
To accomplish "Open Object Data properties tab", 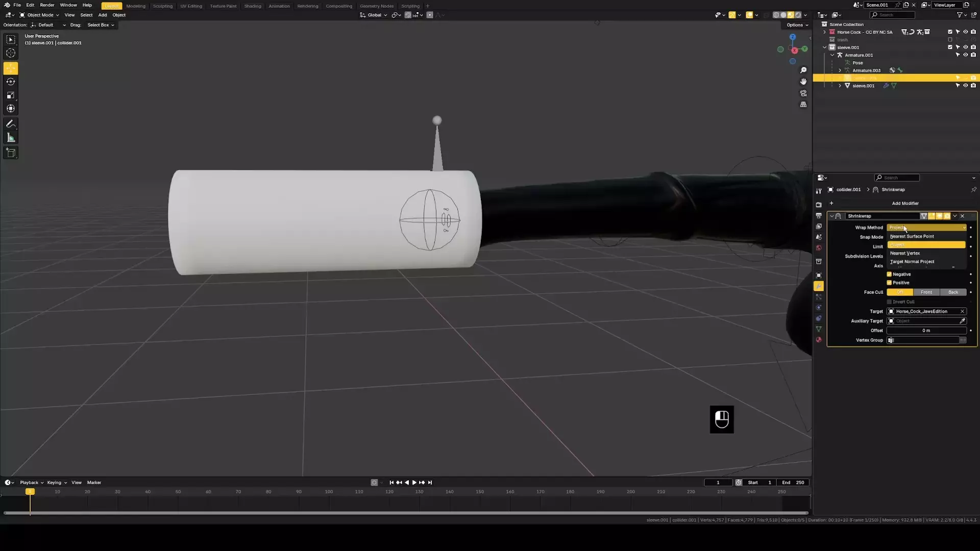I will [819, 329].
